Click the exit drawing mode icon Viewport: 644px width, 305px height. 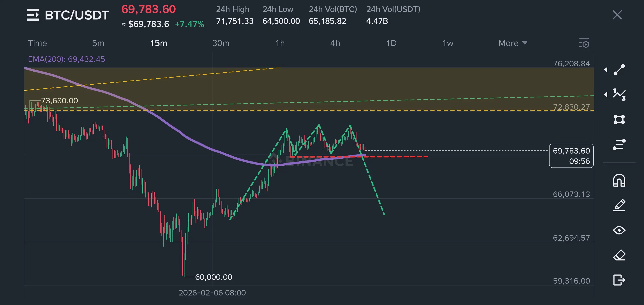click(x=619, y=280)
